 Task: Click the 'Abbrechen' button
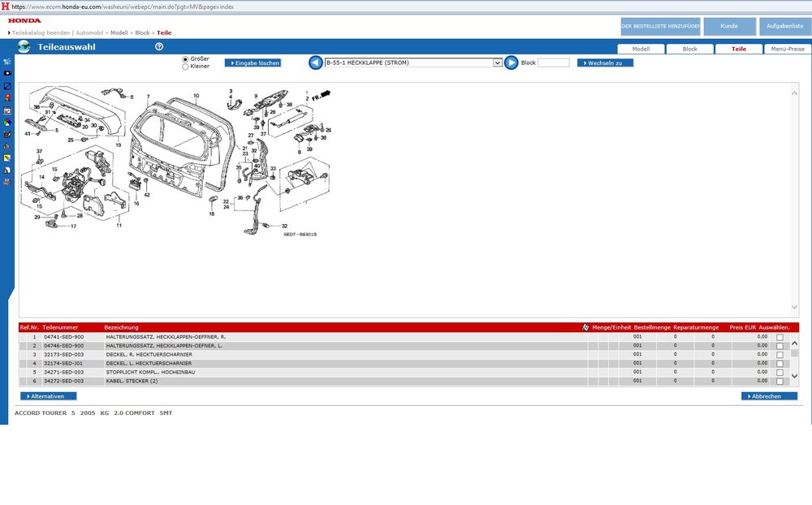tap(769, 396)
